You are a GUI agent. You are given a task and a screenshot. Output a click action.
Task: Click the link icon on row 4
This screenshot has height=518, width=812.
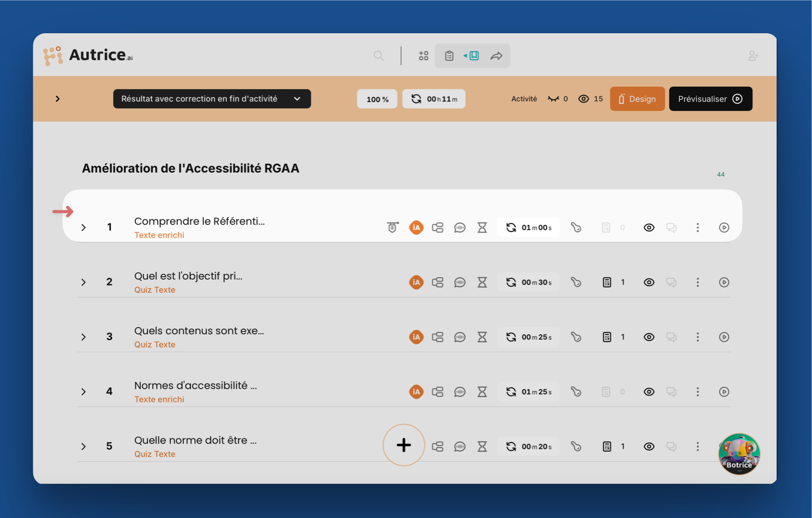[576, 392]
